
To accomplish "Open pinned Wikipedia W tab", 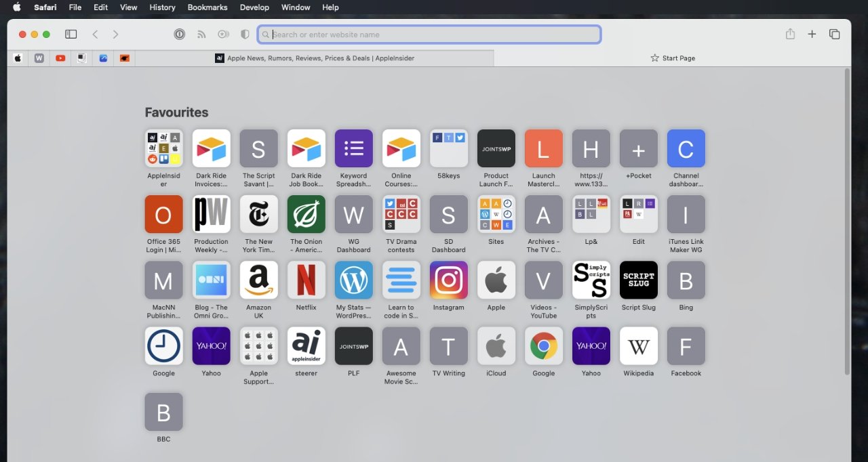I will [x=39, y=58].
